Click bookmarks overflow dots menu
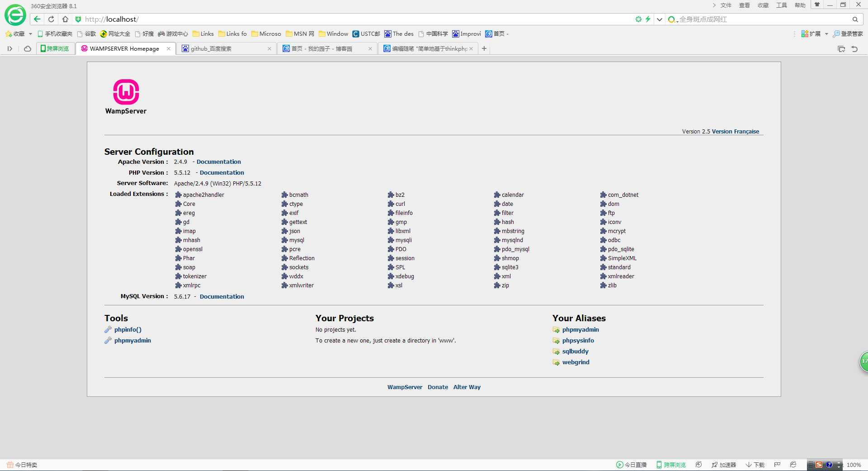 [794, 34]
